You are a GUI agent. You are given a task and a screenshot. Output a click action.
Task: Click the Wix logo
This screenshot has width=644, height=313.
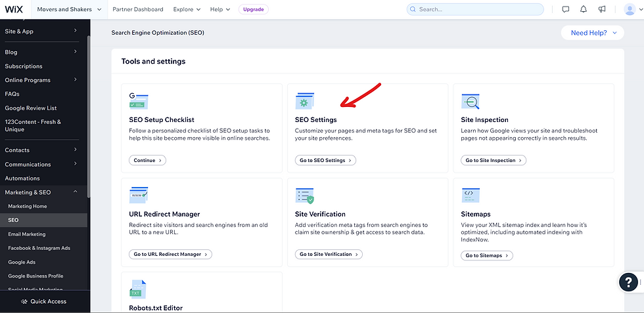[x=14, y=9]
